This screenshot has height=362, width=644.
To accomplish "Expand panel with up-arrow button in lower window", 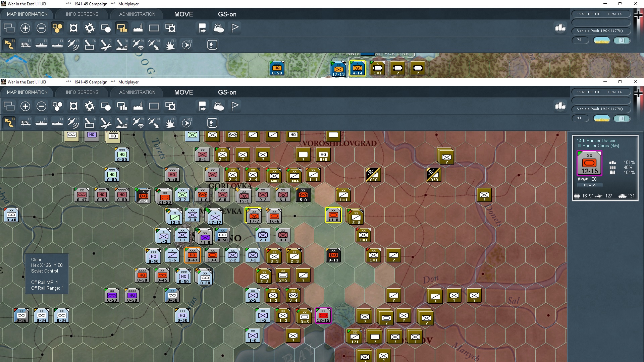I will point(212,123).
